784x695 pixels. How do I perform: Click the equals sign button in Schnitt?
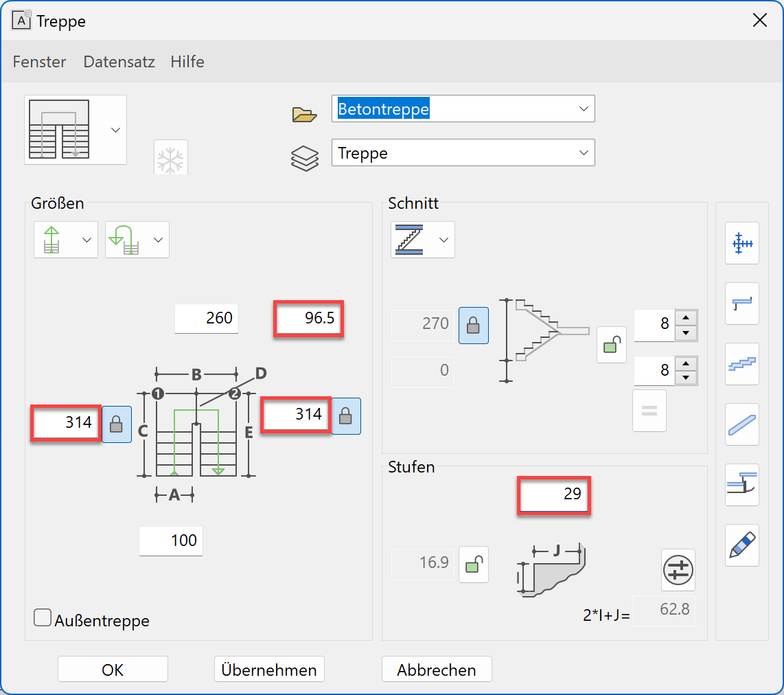(649, 411)
